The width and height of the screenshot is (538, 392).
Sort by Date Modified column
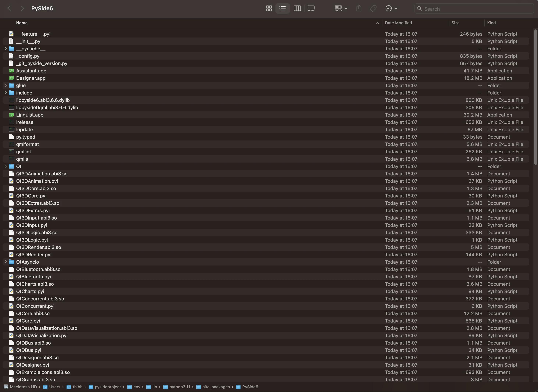click(398, 23)
